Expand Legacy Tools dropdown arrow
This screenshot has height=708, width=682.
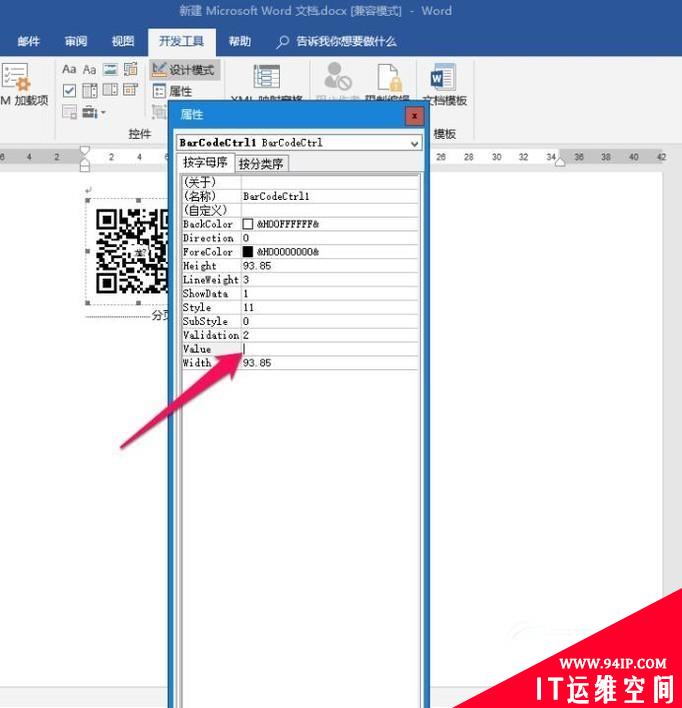(x=103, y=112)
